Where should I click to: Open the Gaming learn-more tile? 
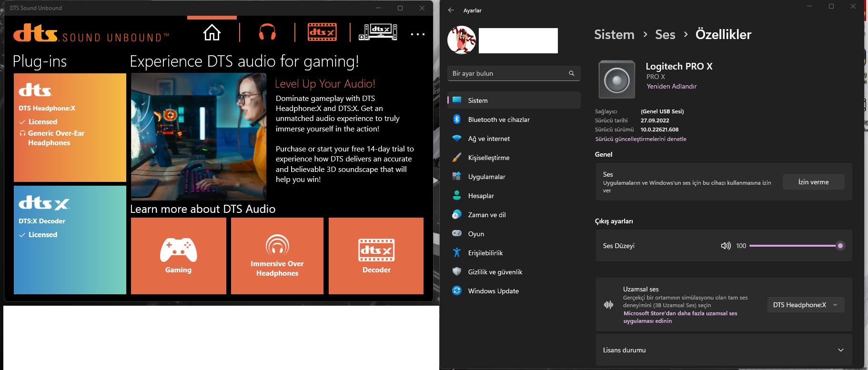tap(179, 256)
